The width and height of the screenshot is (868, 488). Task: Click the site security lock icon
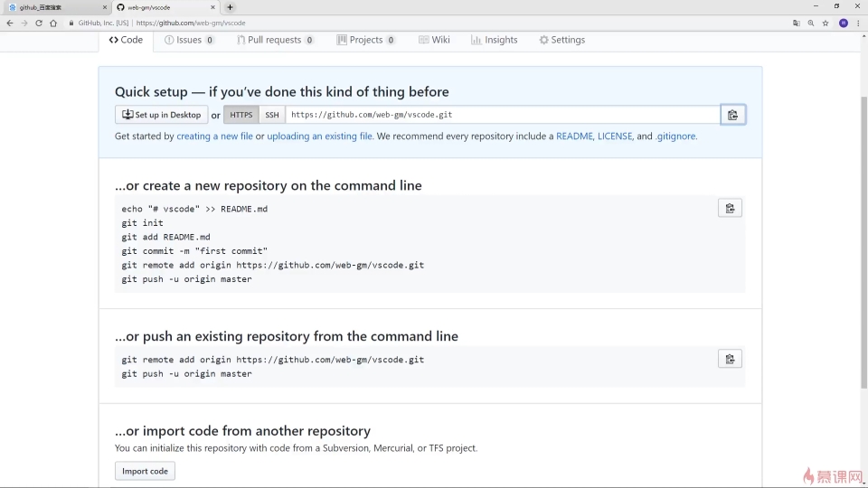71,23
